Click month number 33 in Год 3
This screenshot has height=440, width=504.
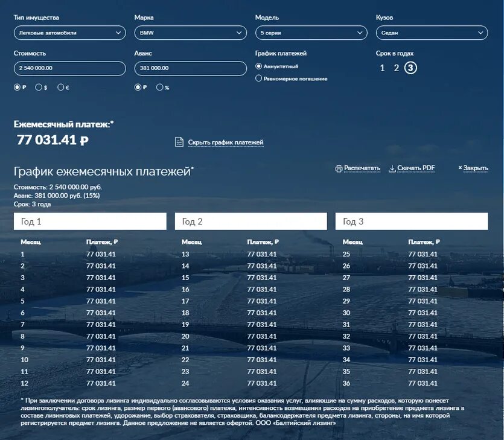pyautogui.click(x=346, y=348)
